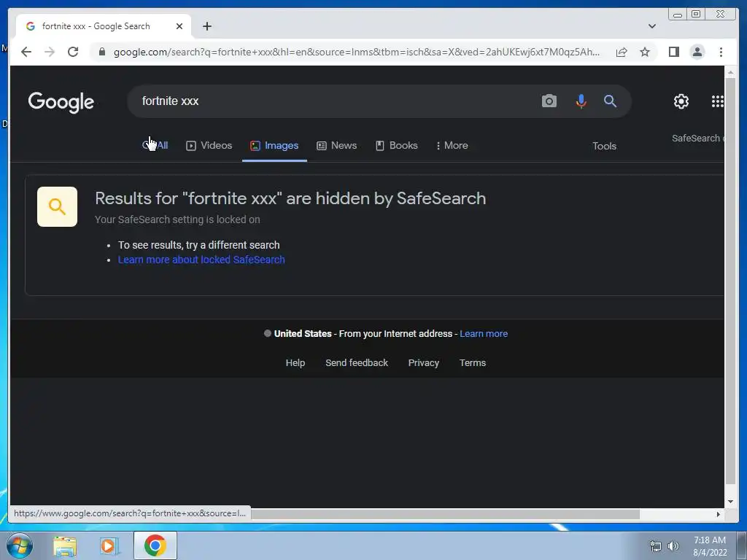Click the SafeSearch label at top right
747x560 pixels.
pos(697,138)
